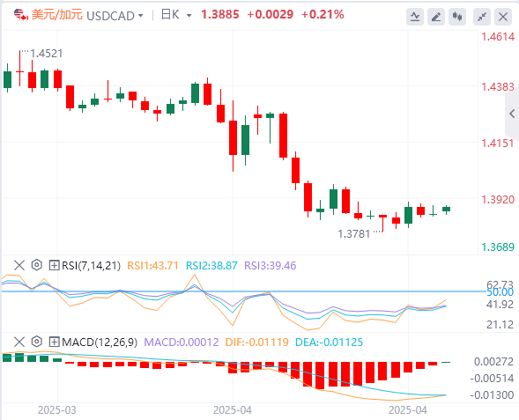Click the 美元/加元 pair name

(x=57, y=15)
